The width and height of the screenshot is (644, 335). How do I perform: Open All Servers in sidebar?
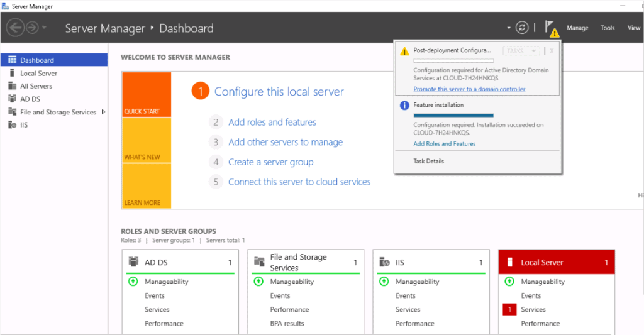(x=36, y=86)
